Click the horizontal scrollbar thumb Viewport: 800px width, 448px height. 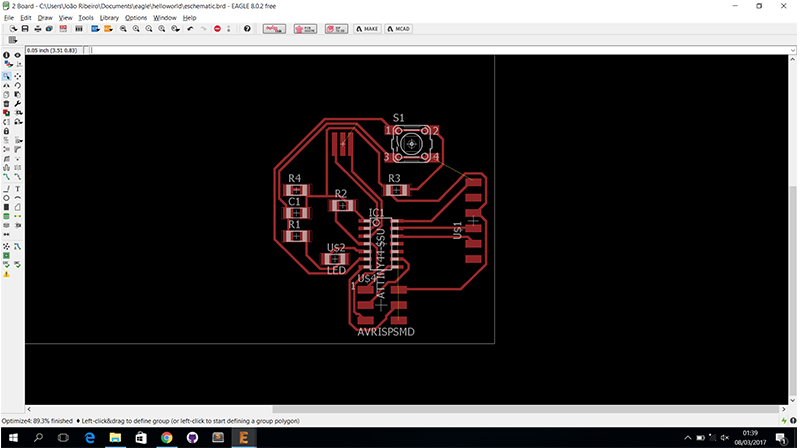click(x=525, y=409)
